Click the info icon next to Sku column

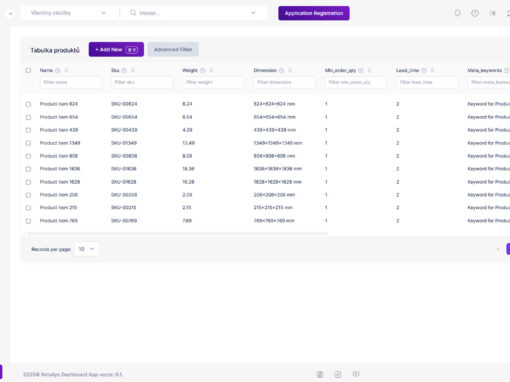tap(124, 70)
